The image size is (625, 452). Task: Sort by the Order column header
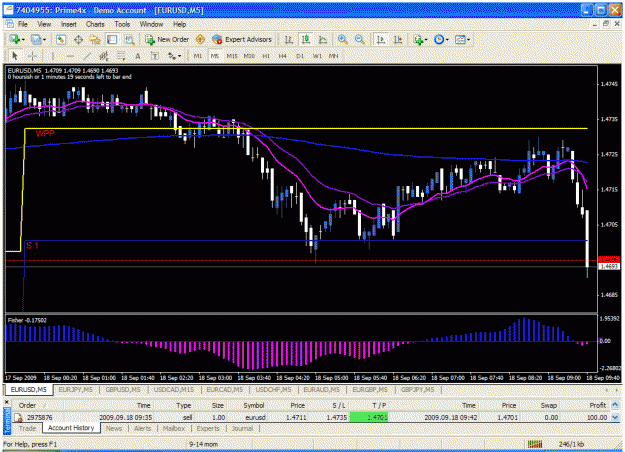(x=28, y=405)
